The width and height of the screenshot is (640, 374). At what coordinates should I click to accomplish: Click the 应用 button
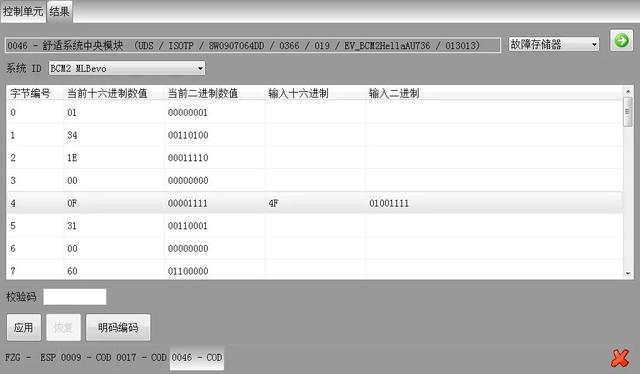(24, 327)
